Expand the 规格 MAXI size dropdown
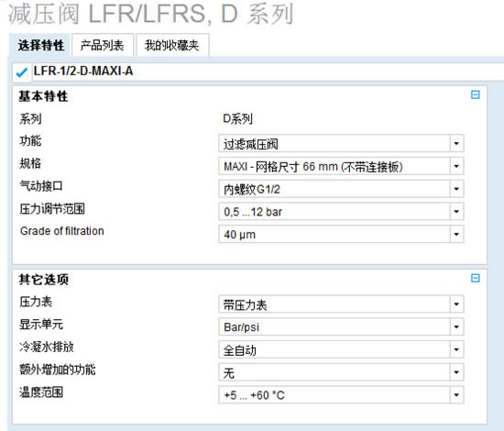 click(x=341, y=166)
